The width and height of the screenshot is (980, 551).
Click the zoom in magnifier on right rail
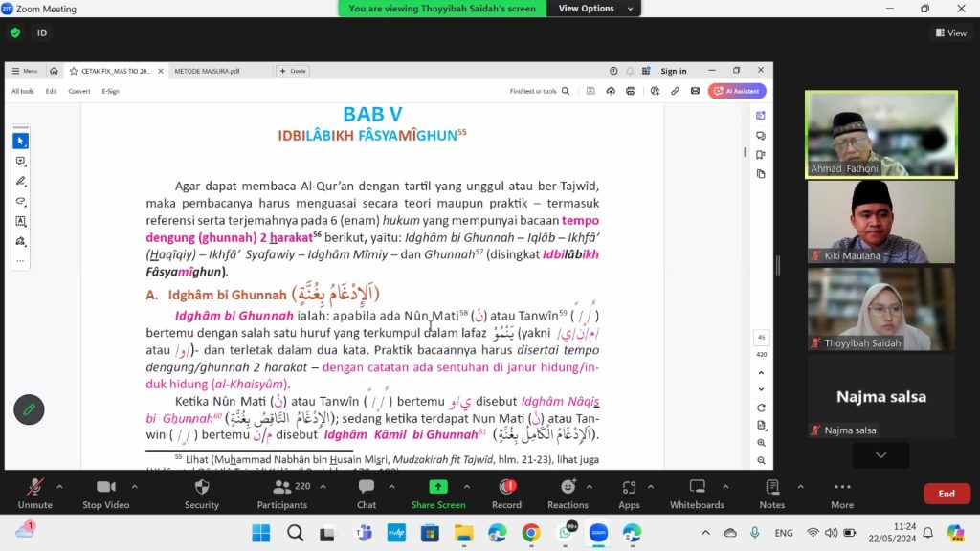761,443
